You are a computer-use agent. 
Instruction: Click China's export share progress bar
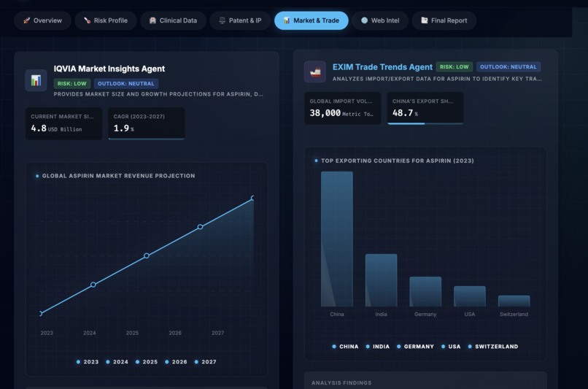(425, 123)
